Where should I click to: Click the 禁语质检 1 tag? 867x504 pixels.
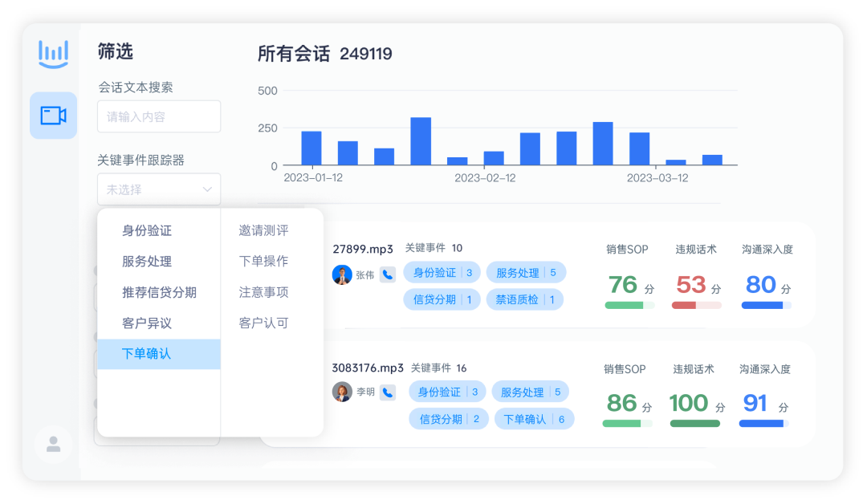click(x=525, y=299)
